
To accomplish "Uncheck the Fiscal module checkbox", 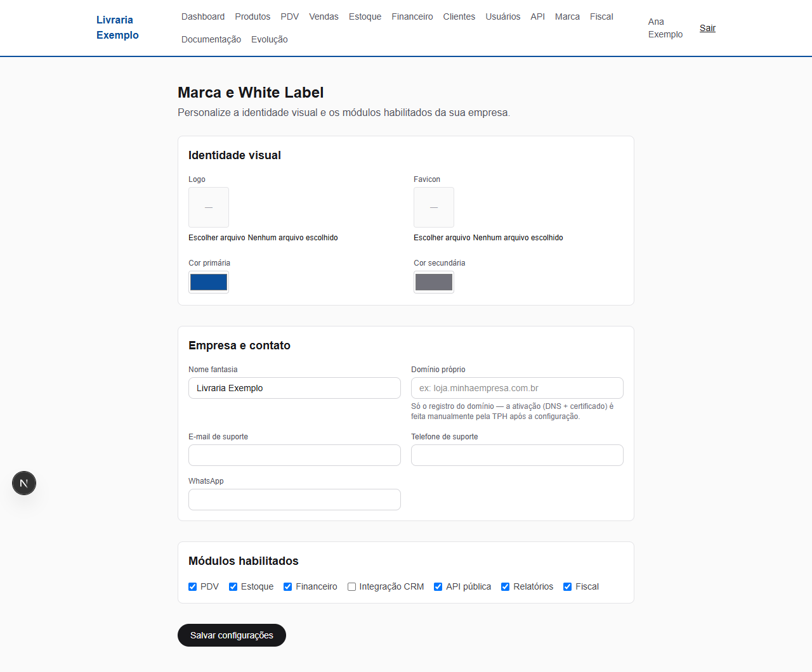I will pos(567,586).
